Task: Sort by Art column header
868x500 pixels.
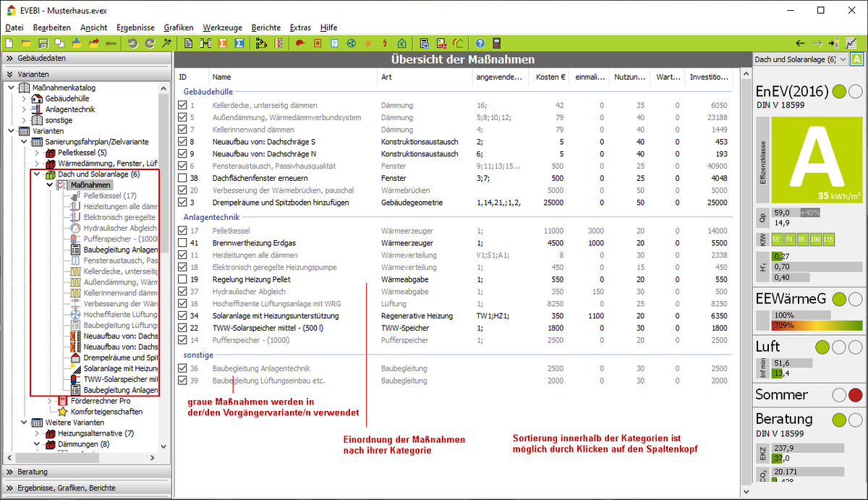Action: coord(425,77)
